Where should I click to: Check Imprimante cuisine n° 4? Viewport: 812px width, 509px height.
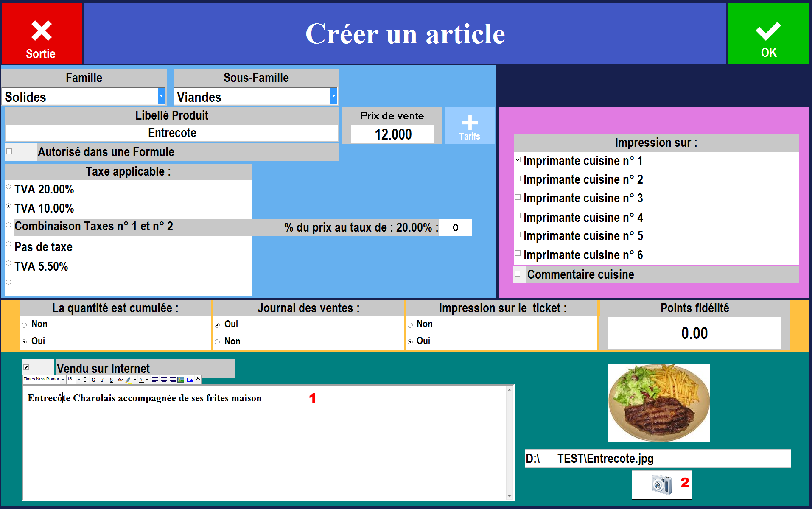pos(518,216)
